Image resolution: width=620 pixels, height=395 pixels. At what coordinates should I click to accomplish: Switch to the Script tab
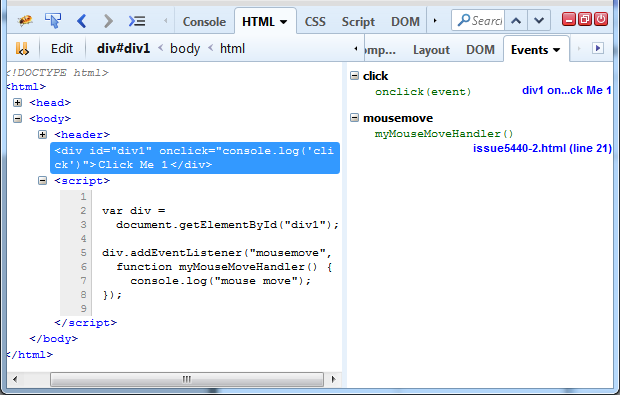[x=358, y=21]
